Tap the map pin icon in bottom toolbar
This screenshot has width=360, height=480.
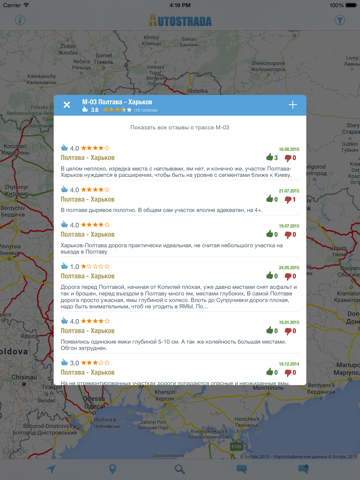coord(113,469)
